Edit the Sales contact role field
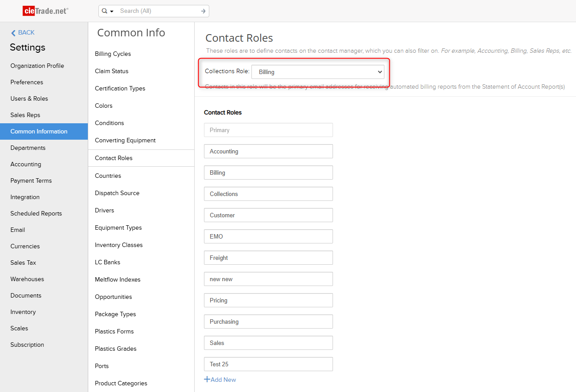 [268, 343]
